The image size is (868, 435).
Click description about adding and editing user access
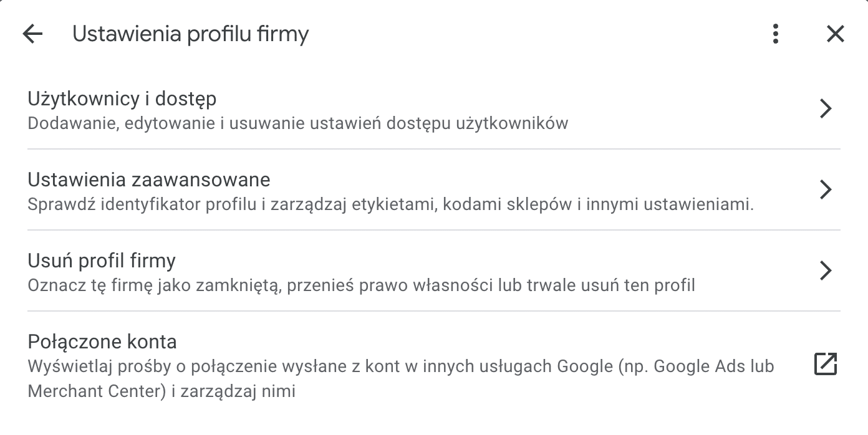tap(298, 123)
